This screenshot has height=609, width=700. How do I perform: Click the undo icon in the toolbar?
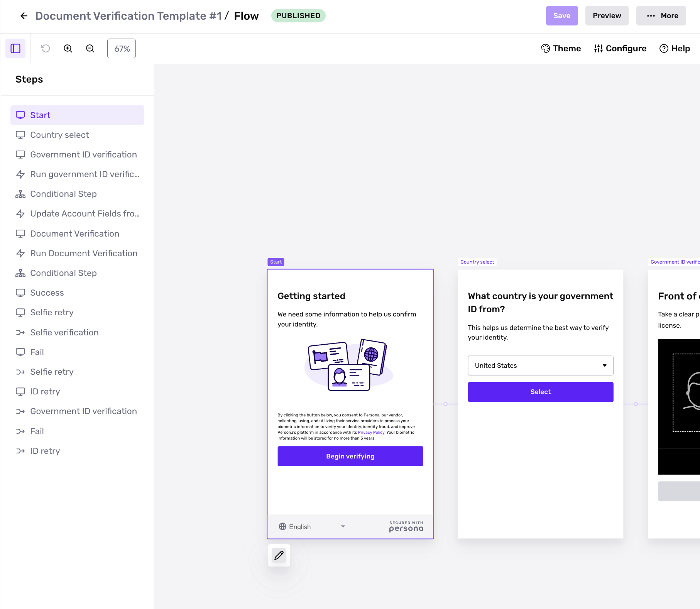[45, 48]
